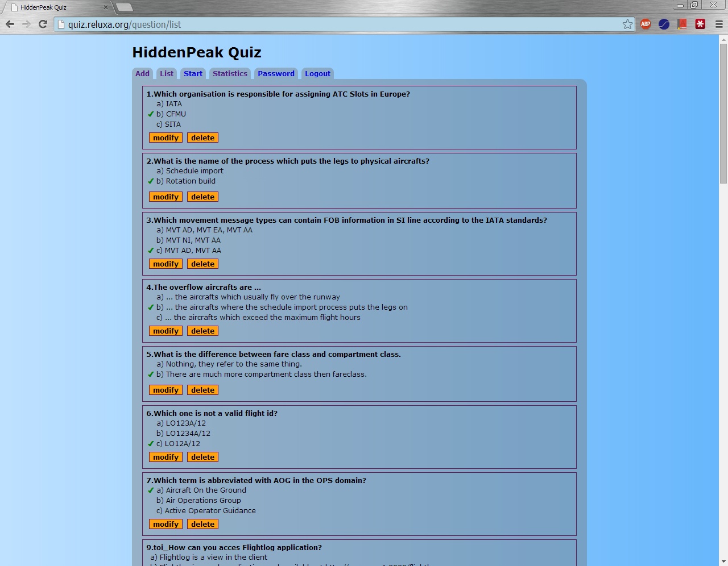Screen dimensions: 728x566
Task: Delete question 2 about physical aircrafts
Action: click(202, 197)
